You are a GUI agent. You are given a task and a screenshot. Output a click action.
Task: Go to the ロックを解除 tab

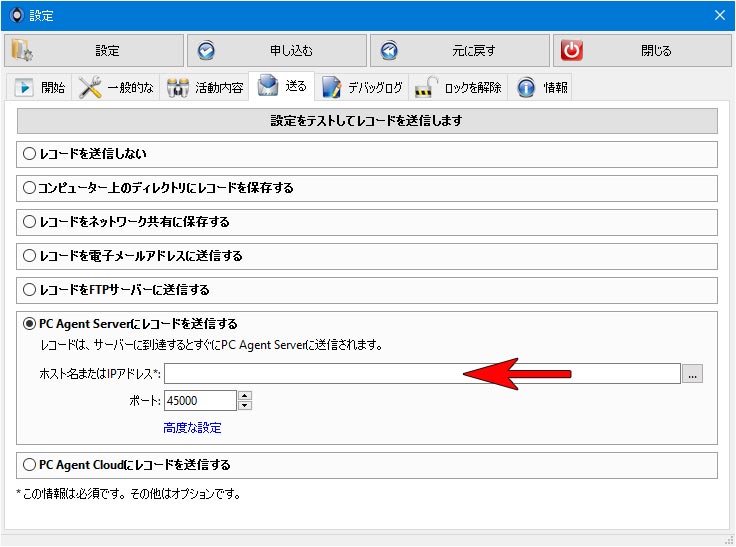(x=458, y=87)
